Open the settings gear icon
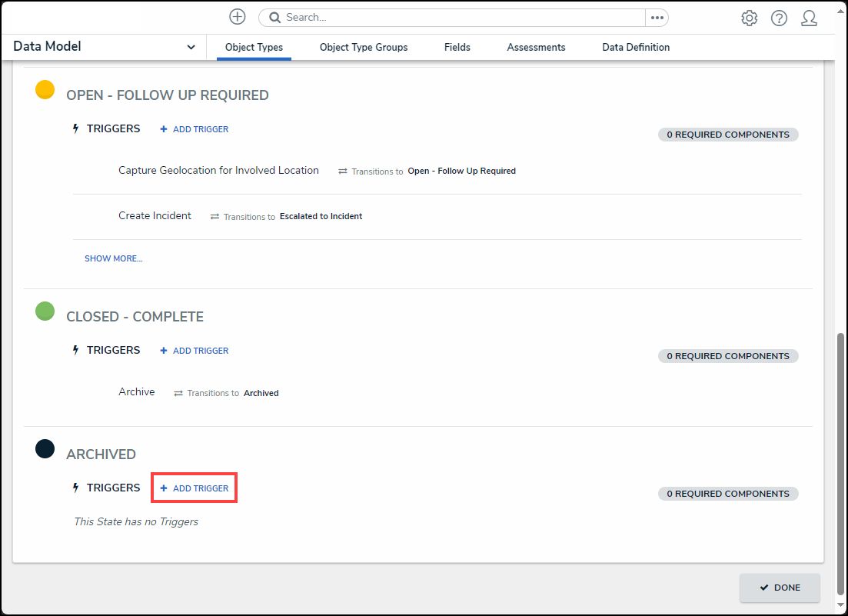 (x=749, y=18)
